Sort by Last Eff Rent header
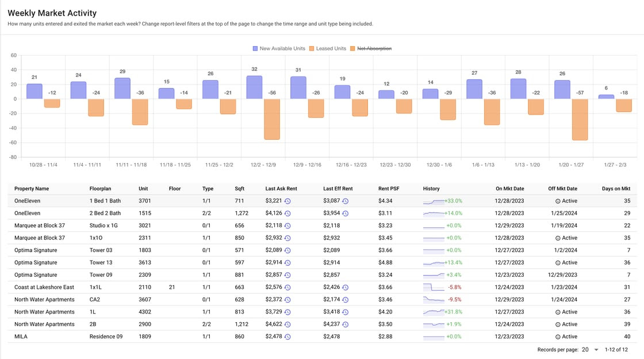This screenshot has height=359, width=644. 338,189
